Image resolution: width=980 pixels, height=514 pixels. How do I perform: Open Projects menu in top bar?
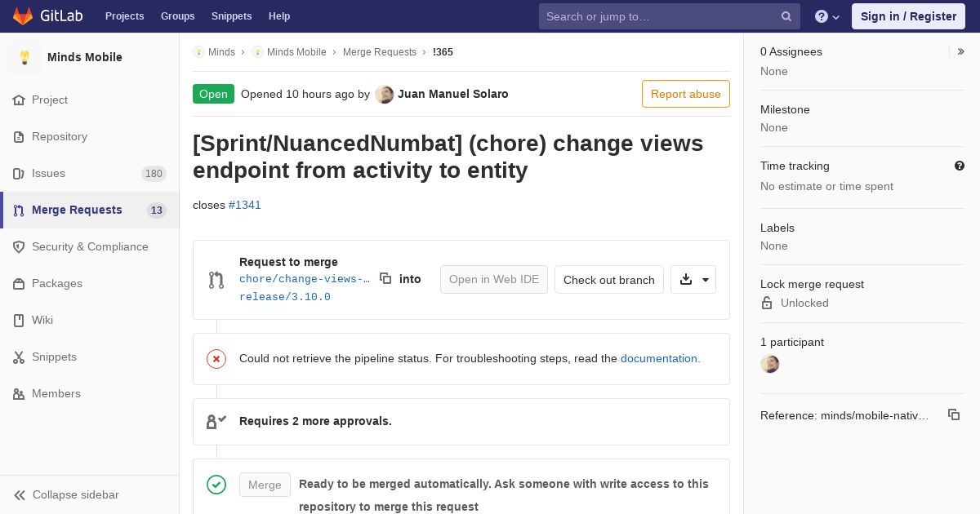click(x=125, y=16)
